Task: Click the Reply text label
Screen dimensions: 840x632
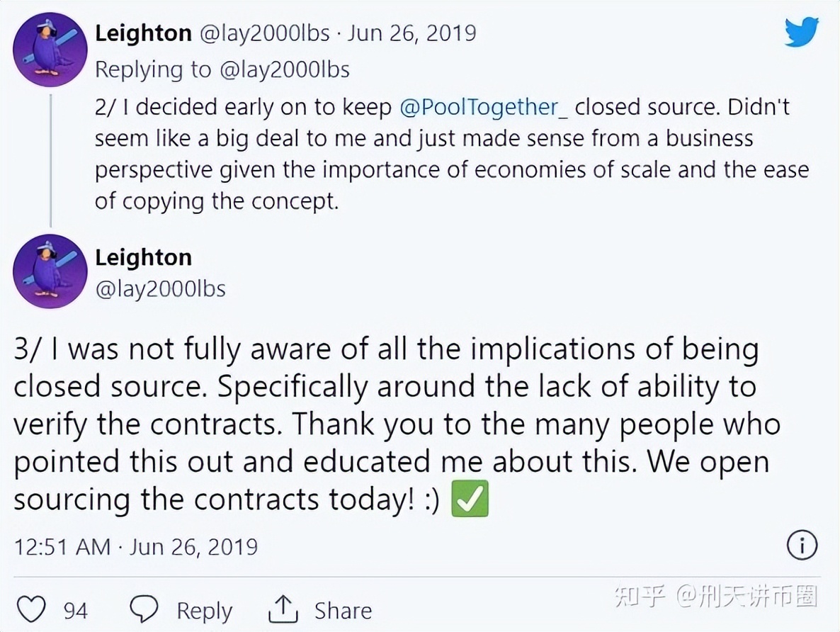Action: 205,609
